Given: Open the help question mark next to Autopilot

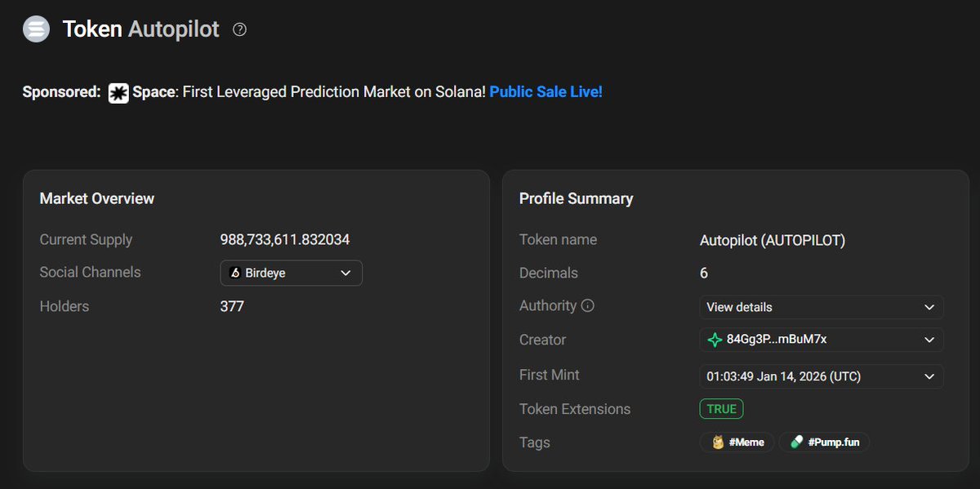Looking at the screenshot, I should click(x=239, y=29).
